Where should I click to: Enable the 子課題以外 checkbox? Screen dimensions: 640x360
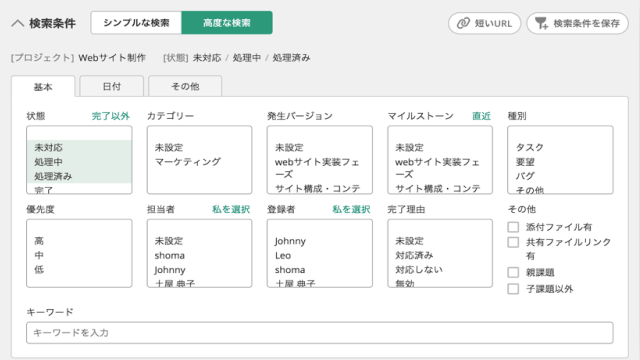[513, 289]
